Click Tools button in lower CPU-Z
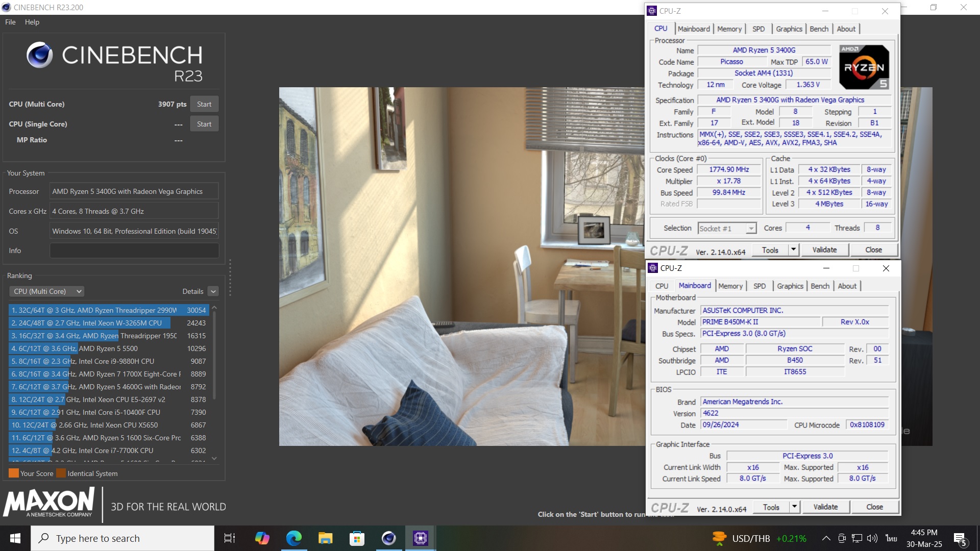Image resolution: width=980 pixels, height=551 pixels. pos(771,507)
